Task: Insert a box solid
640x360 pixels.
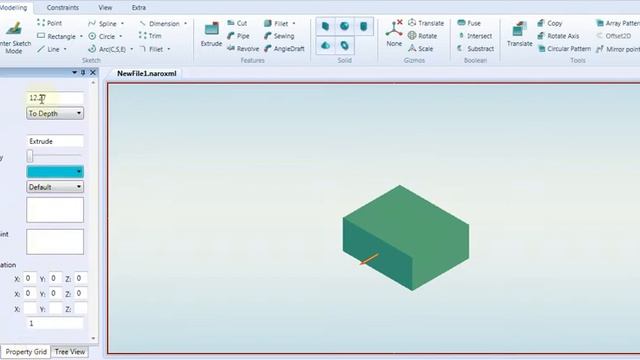Action: 325,27
